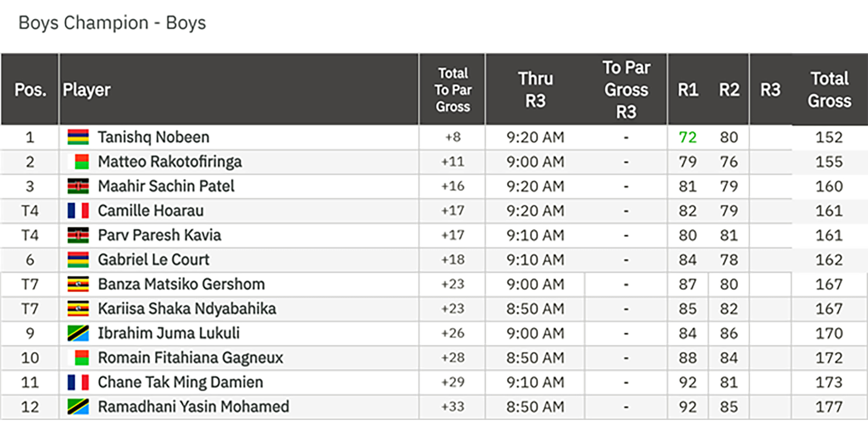
Task: Click the Total To Par Gross header
Action: [x=453, y=90]
